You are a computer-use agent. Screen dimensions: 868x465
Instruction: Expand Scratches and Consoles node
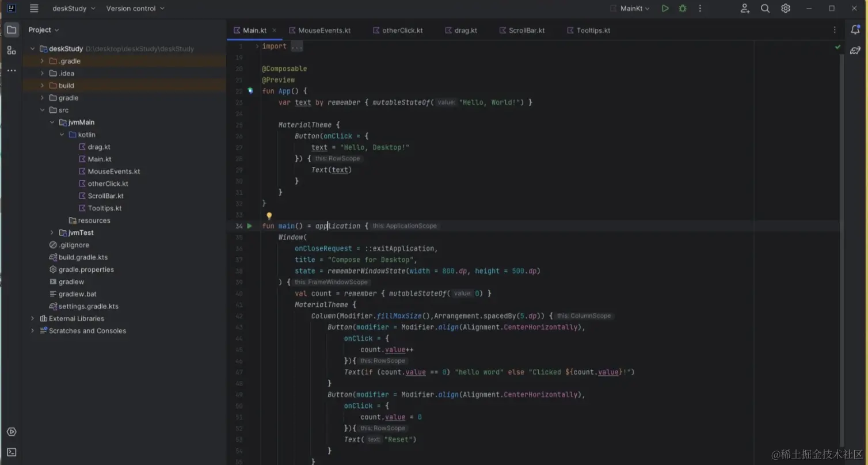[32, 331]
